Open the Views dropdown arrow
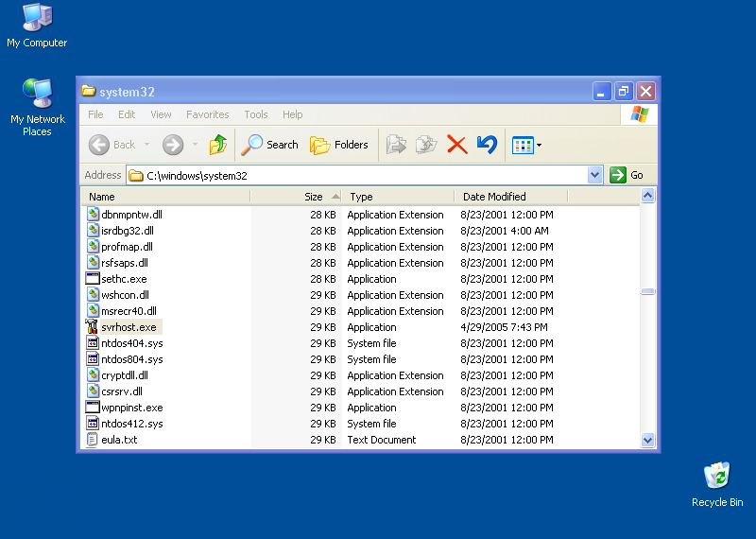The image size is (756, 539). [x=539, y=146]
